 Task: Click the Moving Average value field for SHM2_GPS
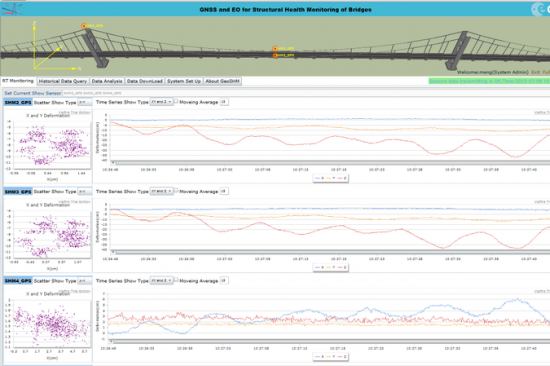[x=224, y=102]
